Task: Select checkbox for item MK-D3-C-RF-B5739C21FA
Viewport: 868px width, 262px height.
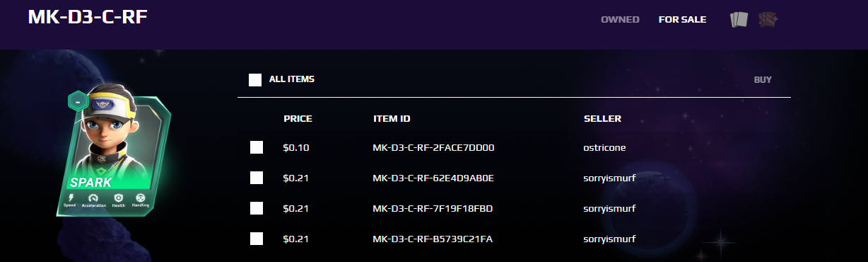Action: point(257,239)
